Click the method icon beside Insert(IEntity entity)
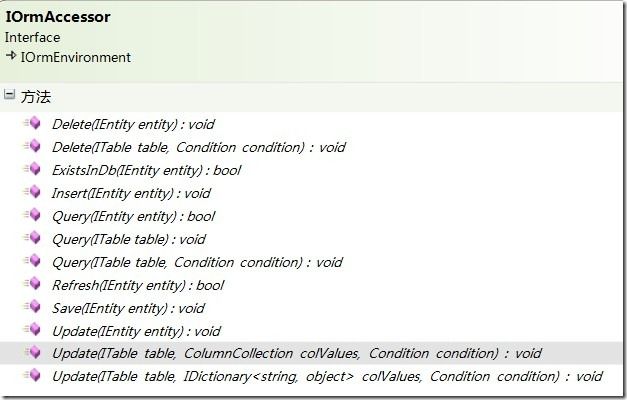627x400 pixels. [x=32, y=192]
